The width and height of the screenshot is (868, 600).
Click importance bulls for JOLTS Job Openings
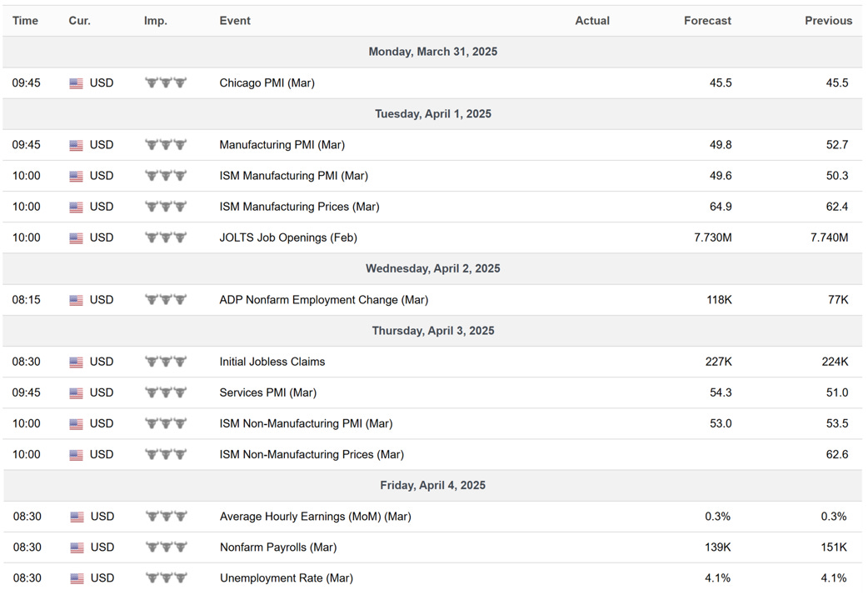166,238
